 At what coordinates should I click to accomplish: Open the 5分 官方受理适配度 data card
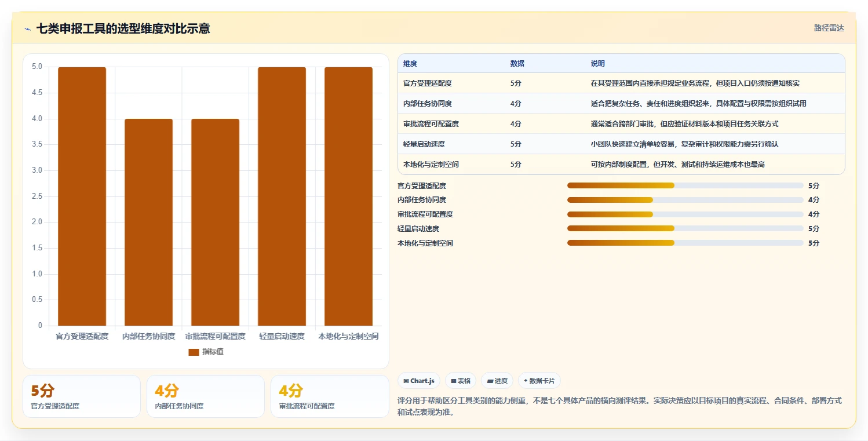(82, 396)
